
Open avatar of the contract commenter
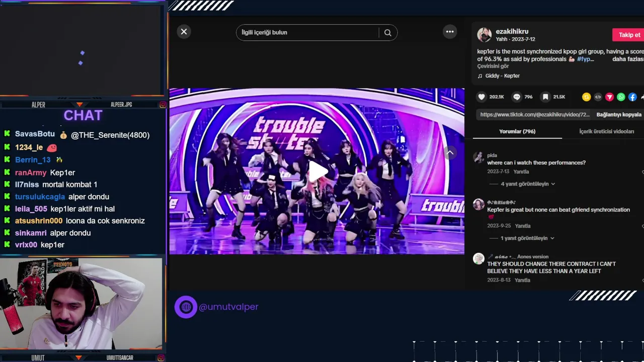(478, 259)
